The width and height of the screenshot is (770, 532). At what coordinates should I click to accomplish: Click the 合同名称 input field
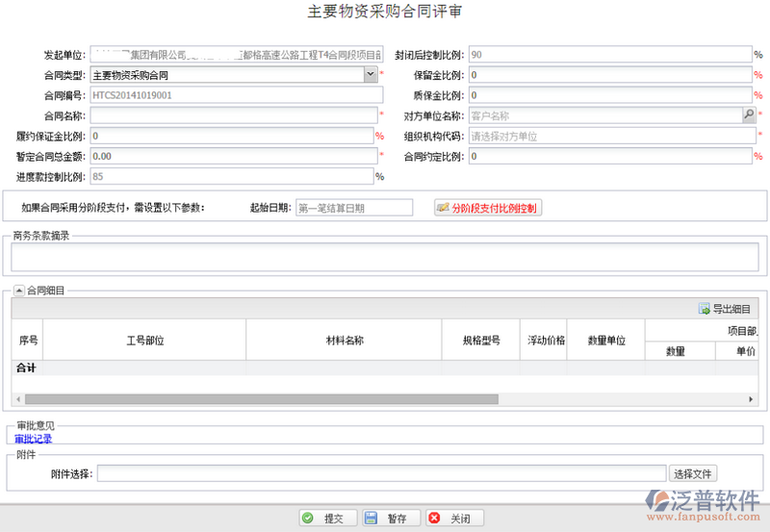pyautogui.click(x=231, y=115)
